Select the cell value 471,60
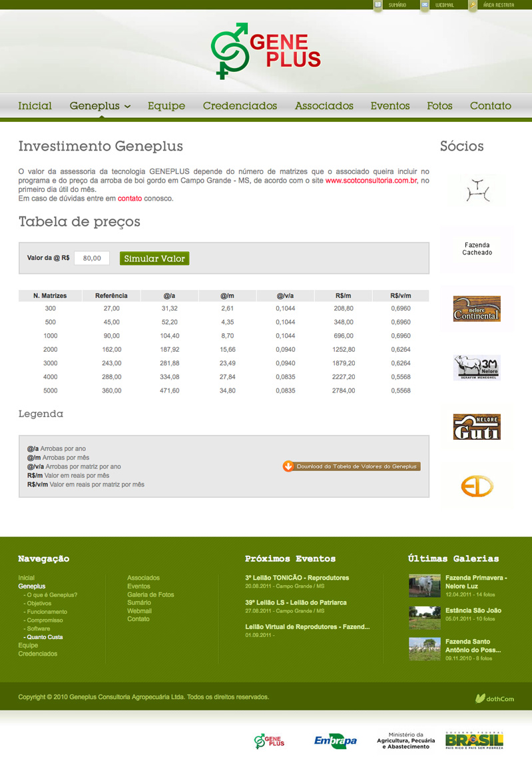Viewport: 532px width, 773px height. click(x=169, y=390)
